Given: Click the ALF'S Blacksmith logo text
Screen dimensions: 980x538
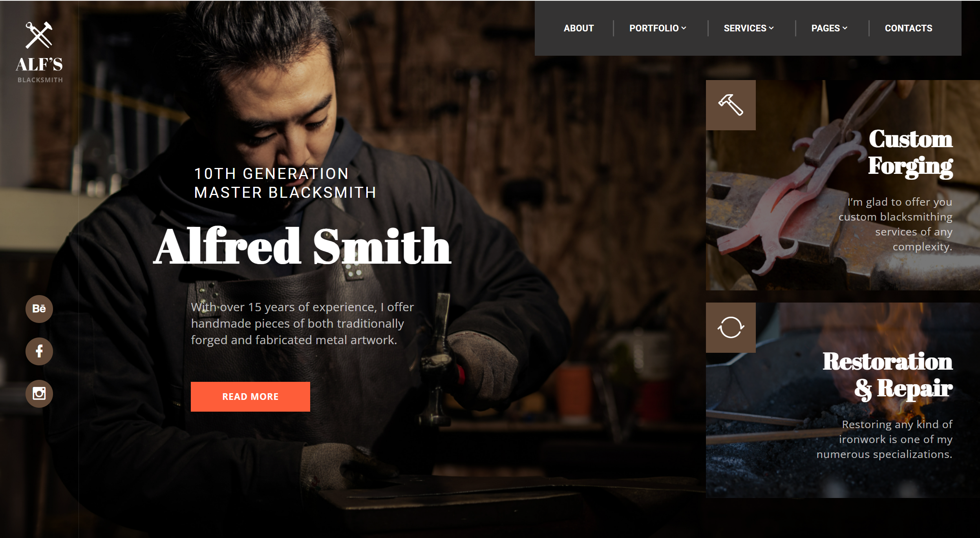Looking at the screenshot, I should point(39,65).
